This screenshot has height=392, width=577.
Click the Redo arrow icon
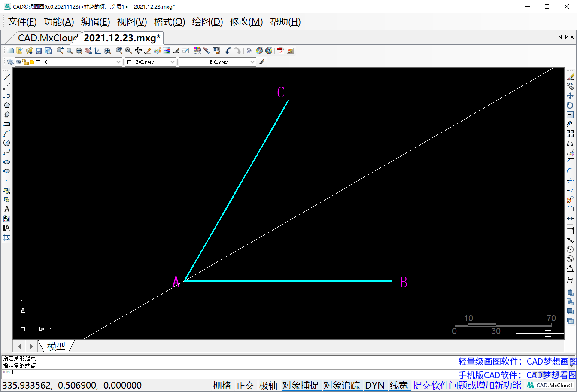coord(237,51)
